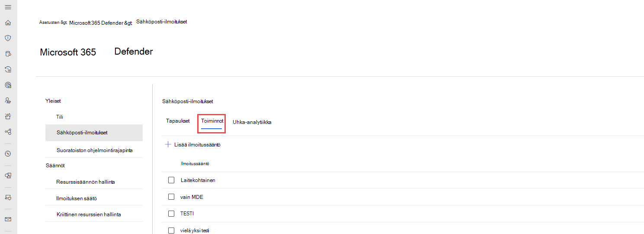Open the Laitekohtainen rule name
Viewport: 644px width, 234px height.
tap(198, 180)
